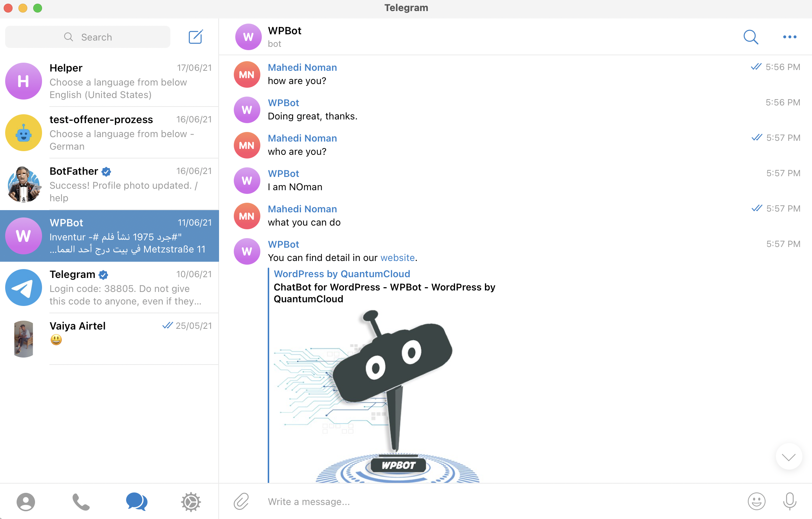The image size is (812, 519).
Task: Focus the Write a message field
Action: (x=502, y=502)
